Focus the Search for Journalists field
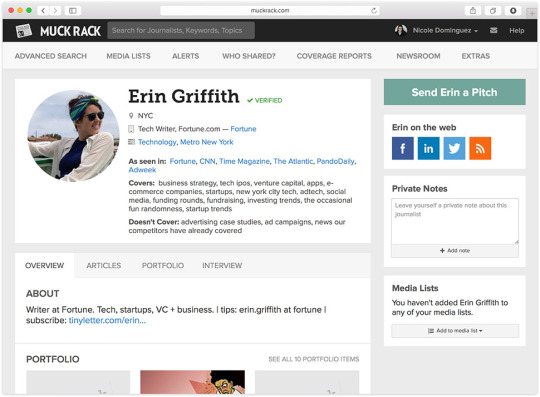Viewport: 540px width, 397px height. 181,30
